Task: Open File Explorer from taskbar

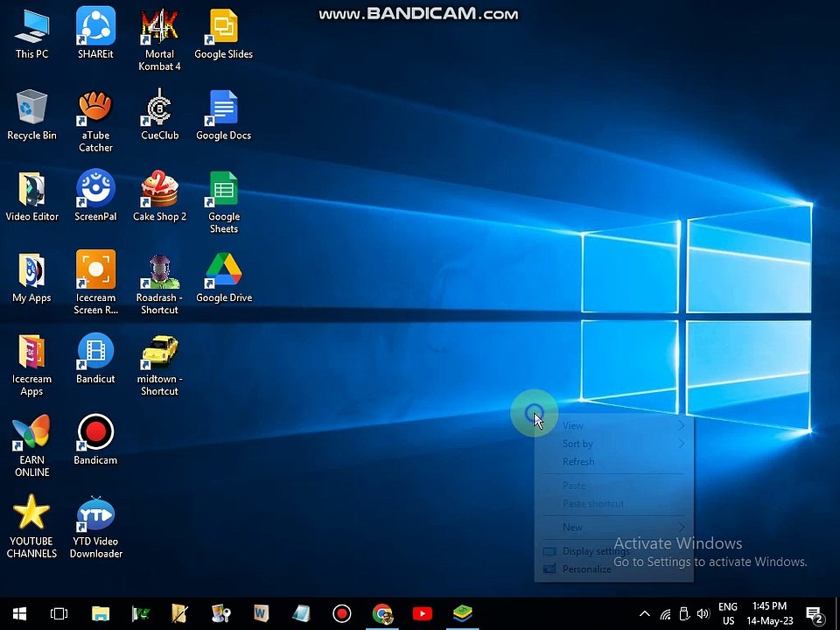Action: click(x=100, y=613)
